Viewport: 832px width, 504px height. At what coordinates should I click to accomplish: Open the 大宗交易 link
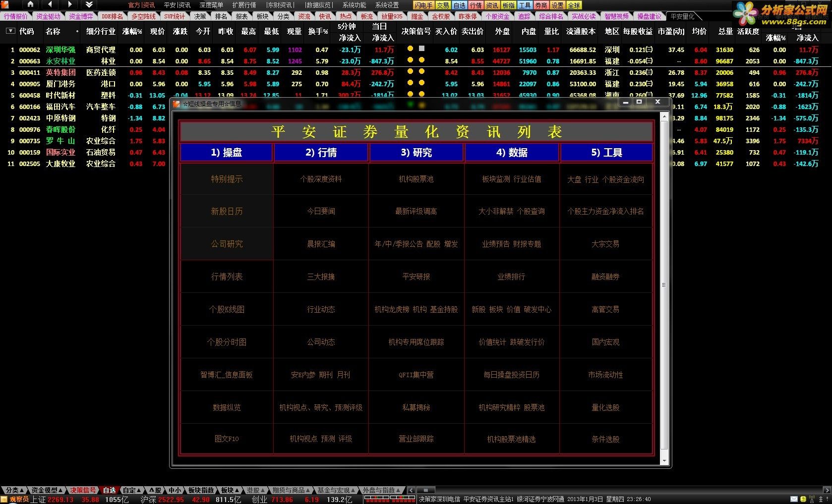pyautogui.click(x=605, y=244)
